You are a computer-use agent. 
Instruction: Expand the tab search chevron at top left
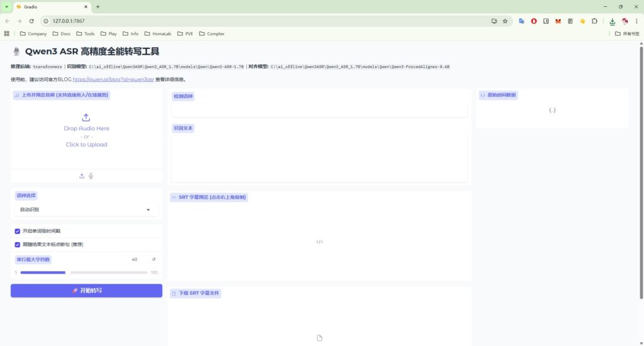click(x=6, y=6)
